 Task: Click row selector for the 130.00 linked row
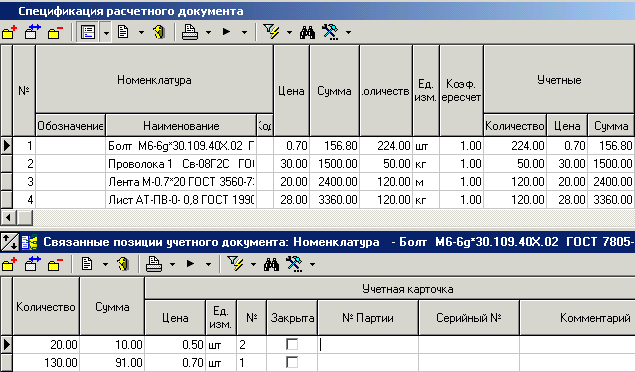click(6, 362)
